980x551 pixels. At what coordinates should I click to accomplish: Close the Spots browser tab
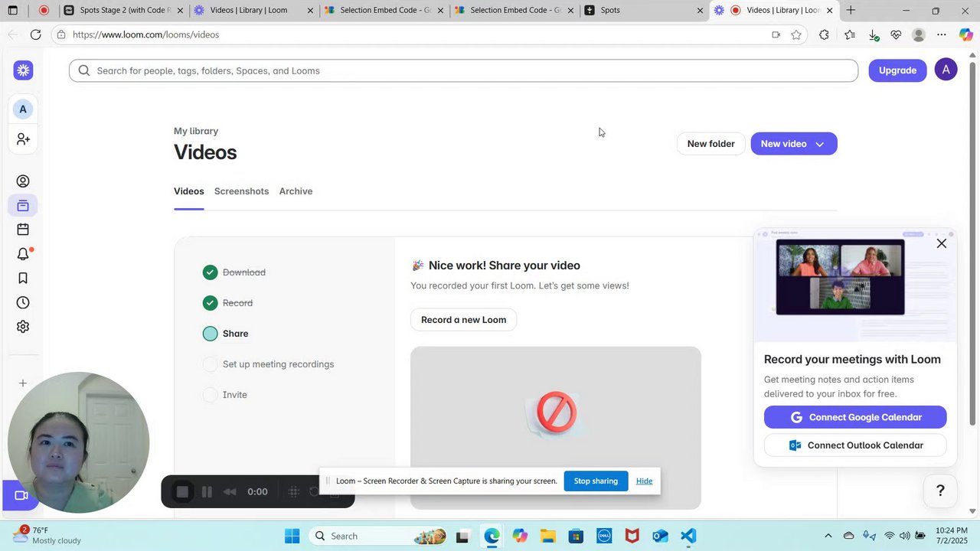[x=700, y=11]
